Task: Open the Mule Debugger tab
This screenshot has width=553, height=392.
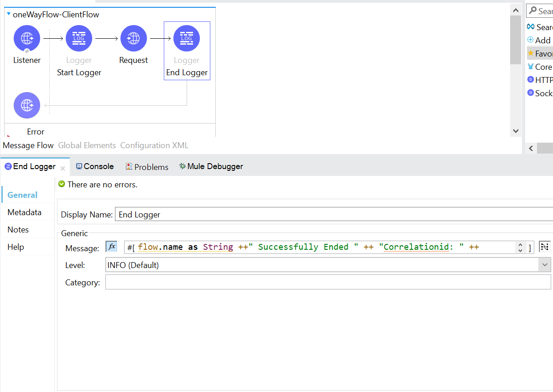Action: point(211,166)
